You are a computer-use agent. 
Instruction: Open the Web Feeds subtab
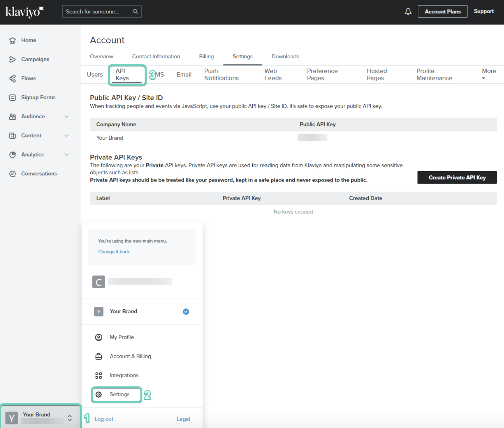point(273,75)
